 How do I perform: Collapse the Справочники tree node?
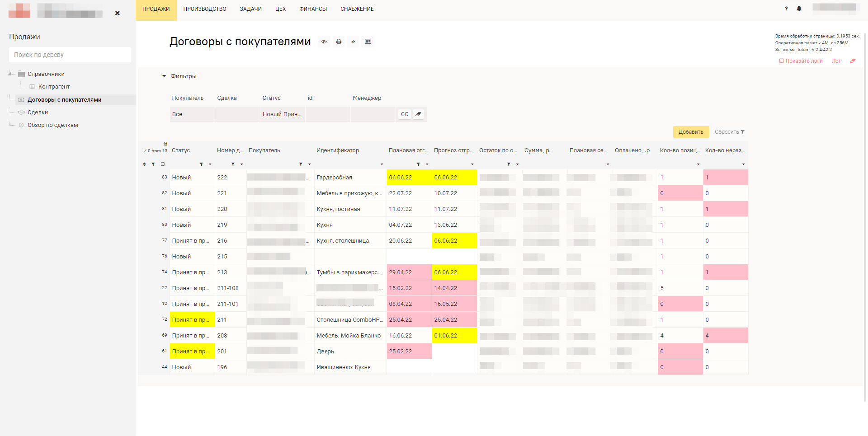click(10, 74)
